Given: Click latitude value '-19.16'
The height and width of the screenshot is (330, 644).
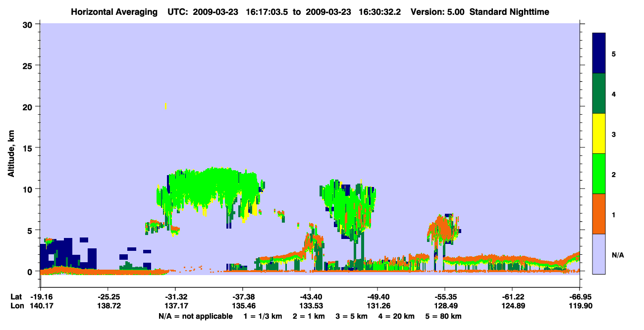Looking at the screenshot, I should click(x=41, y=297).
